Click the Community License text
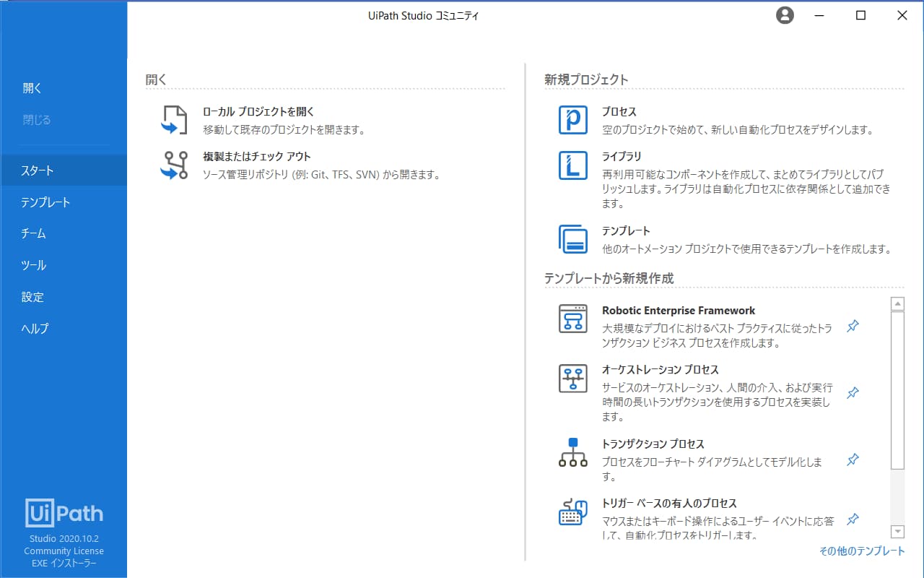 pyautogui.click(x=64, y=551)
